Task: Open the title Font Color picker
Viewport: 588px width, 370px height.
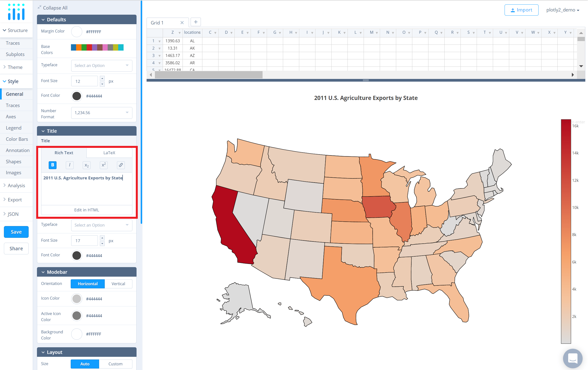Action: coord(77,255)
